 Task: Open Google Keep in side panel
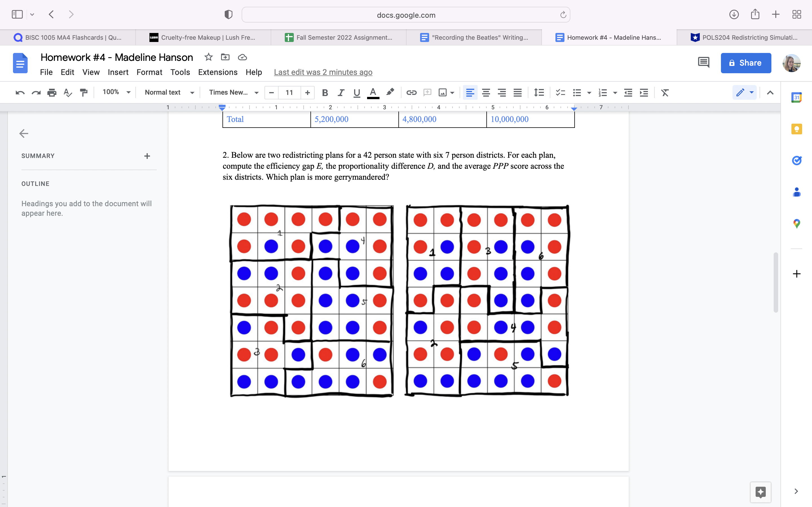796,129
